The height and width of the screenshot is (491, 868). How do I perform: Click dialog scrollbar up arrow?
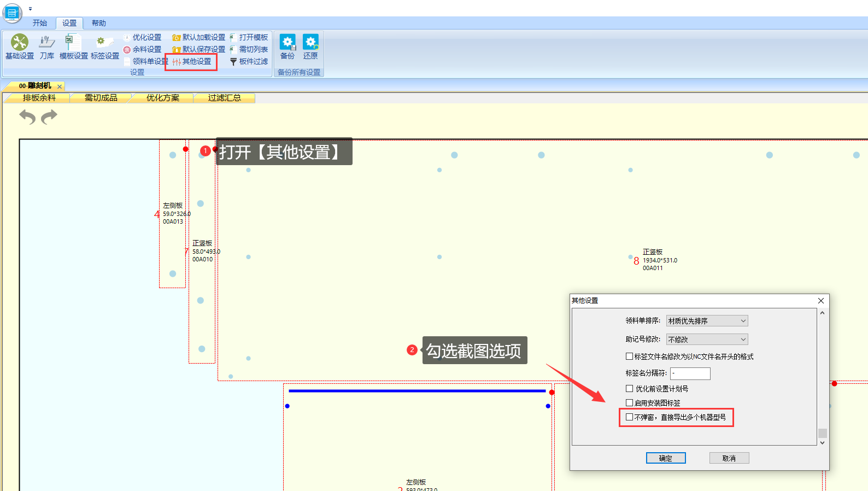(x=822, y=313)
